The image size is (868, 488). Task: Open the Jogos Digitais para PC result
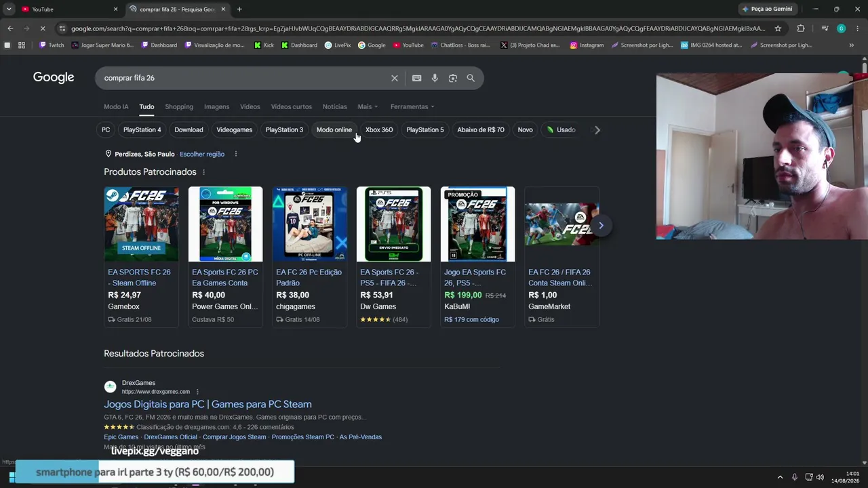click(208, 404)
